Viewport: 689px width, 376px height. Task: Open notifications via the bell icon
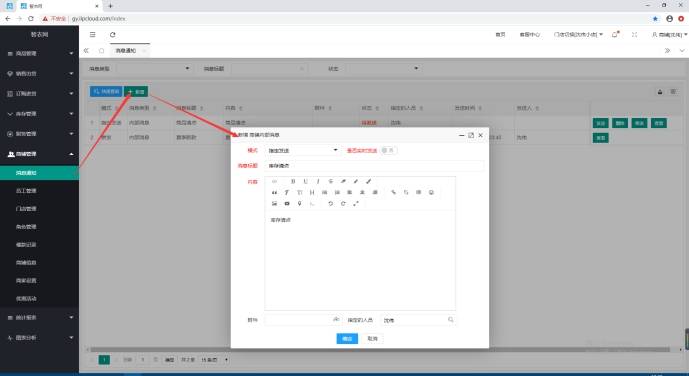point(615,34)
